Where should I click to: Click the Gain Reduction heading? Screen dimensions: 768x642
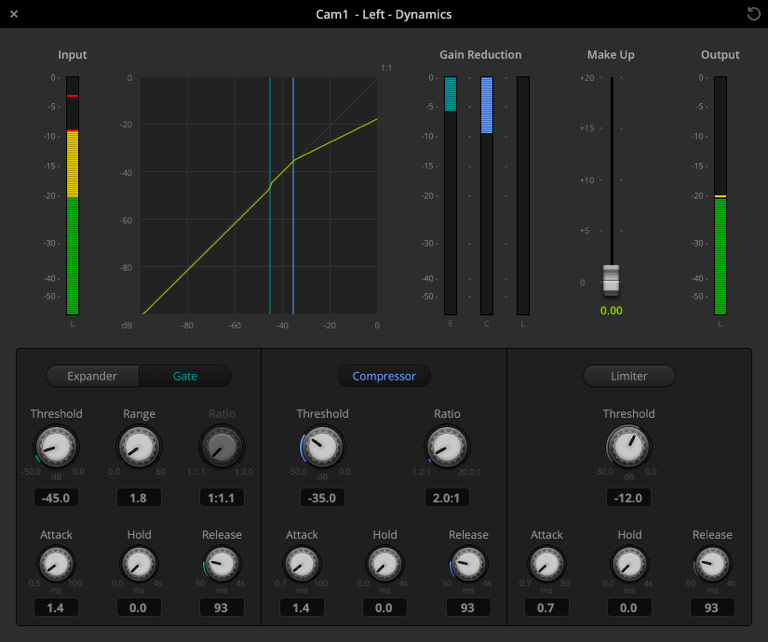pyautogui.click(x=480, y=55)
